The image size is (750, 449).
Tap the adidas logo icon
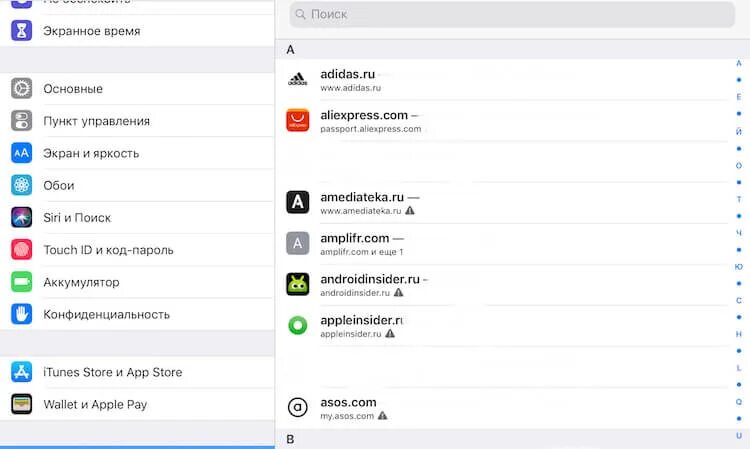(298, 79)
